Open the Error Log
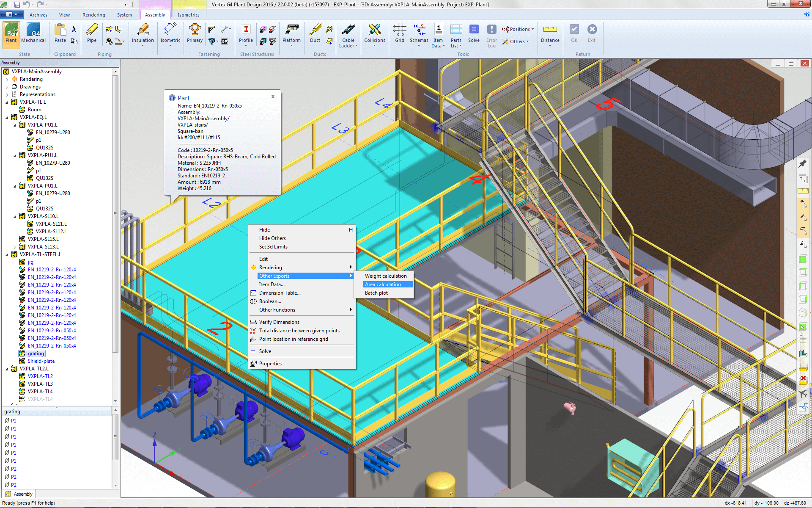Viewport: 812px width, 508px height. (x=491, y=34)
